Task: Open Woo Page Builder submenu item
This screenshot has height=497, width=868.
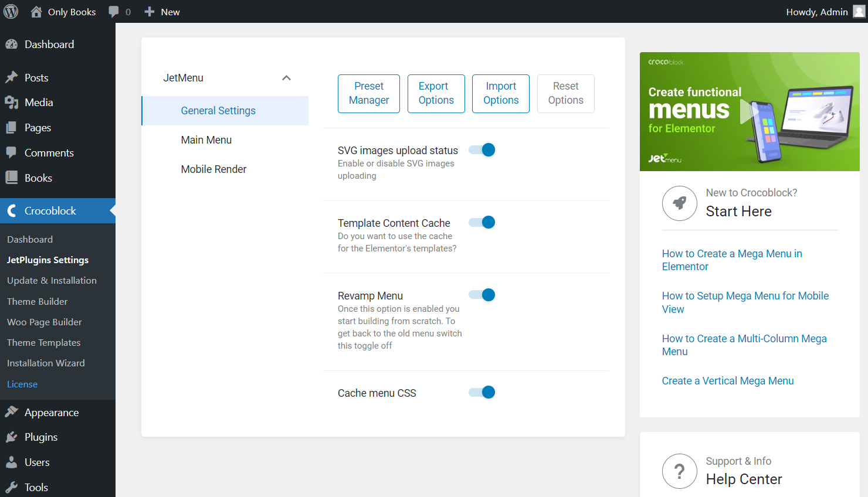Action: pyautogui.click(x=44, y=322)
